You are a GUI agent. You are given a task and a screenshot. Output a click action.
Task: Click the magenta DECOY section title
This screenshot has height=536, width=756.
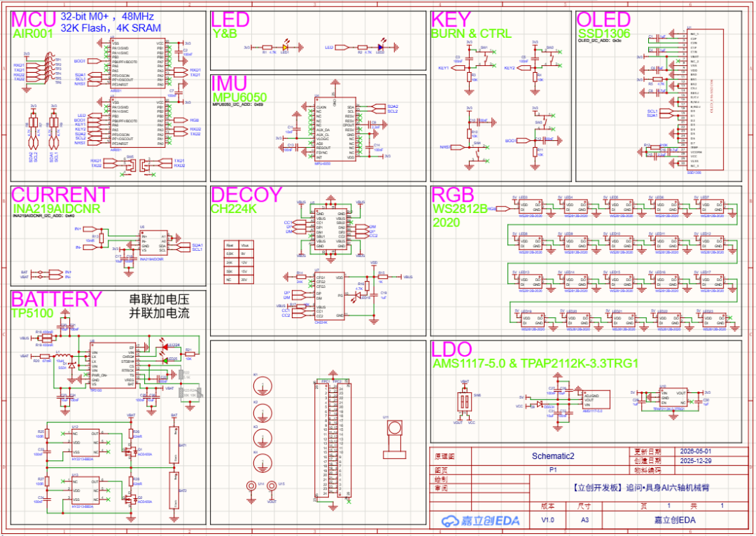[x=246, y=195]
